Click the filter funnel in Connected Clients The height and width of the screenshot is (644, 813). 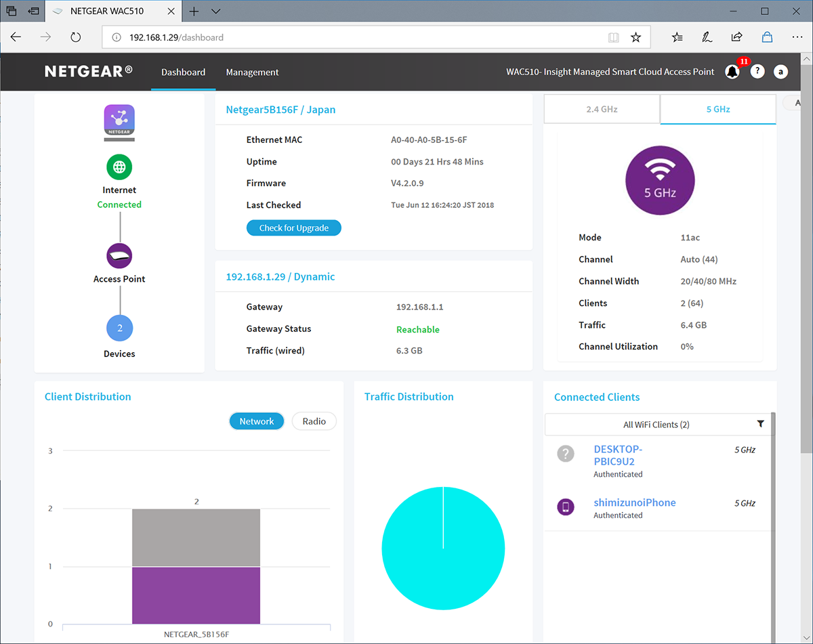760,424
